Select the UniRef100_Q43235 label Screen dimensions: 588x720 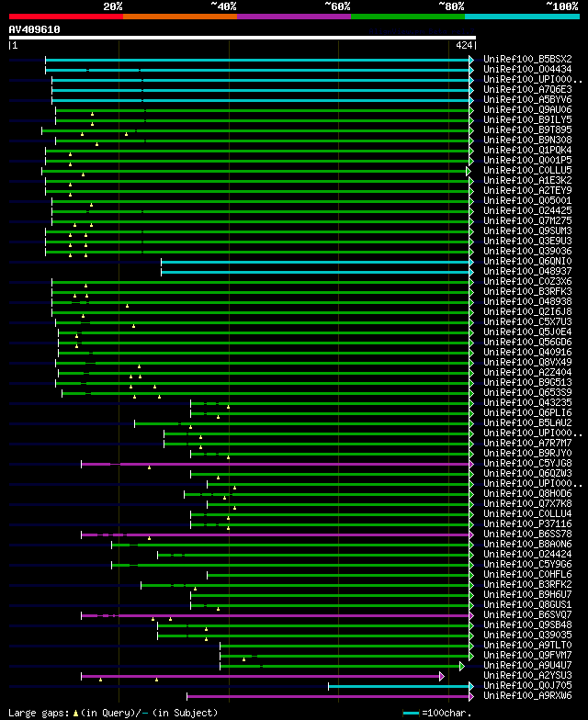(x=527, y=402)
